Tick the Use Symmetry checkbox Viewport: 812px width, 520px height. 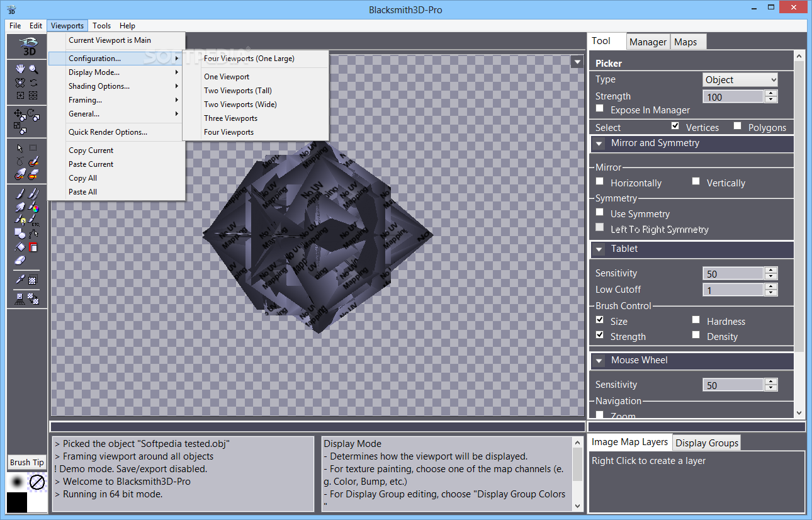tap(599, 212)
